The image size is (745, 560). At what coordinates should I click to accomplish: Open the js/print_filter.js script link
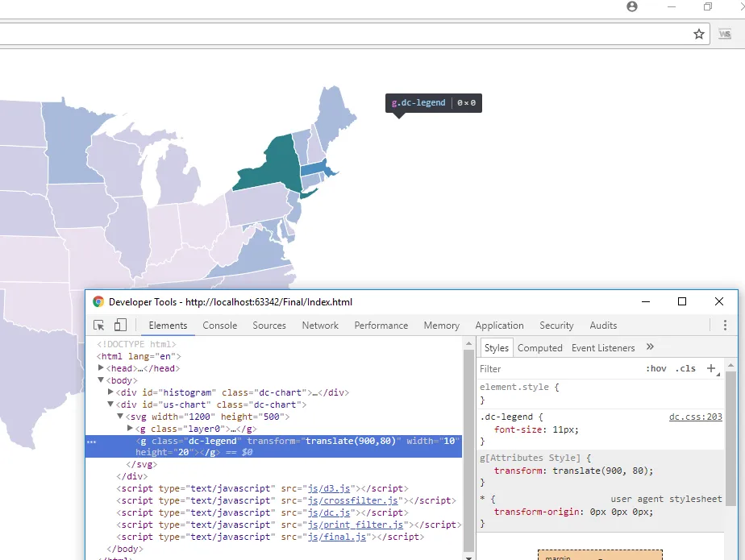[x=356, y=525]
